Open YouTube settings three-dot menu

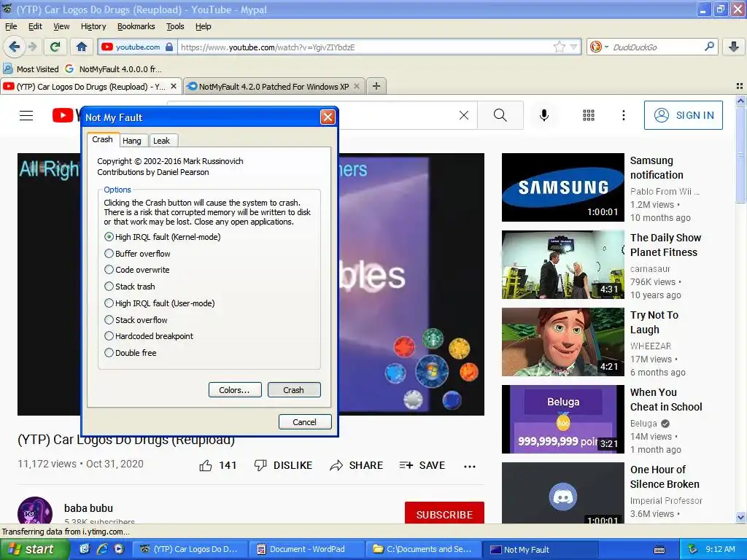coord(623,115)
